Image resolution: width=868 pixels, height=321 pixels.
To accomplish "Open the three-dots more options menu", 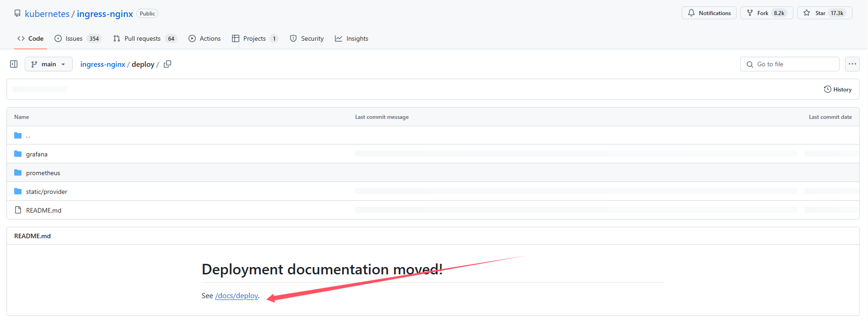I will click(x=852, y=64).
